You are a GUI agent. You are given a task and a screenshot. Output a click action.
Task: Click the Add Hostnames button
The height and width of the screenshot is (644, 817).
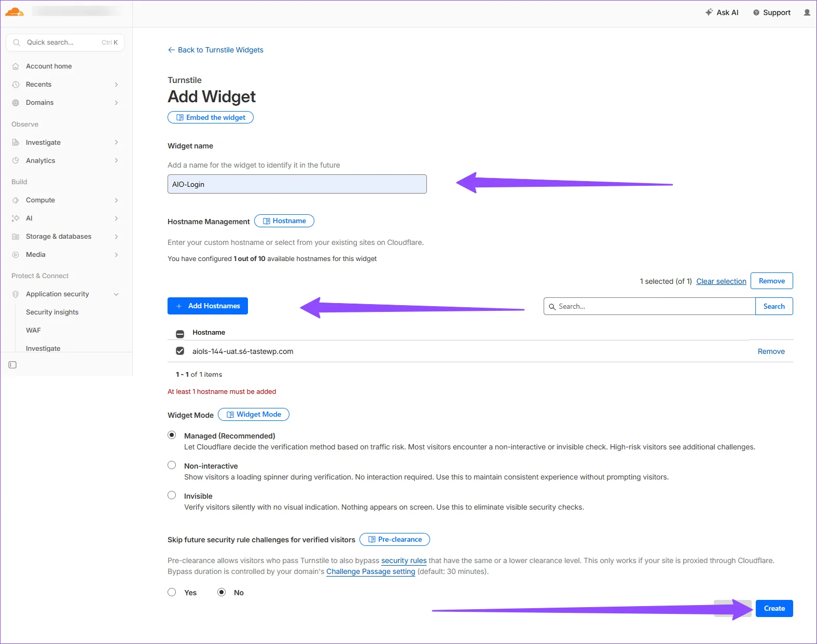[207, 306]
